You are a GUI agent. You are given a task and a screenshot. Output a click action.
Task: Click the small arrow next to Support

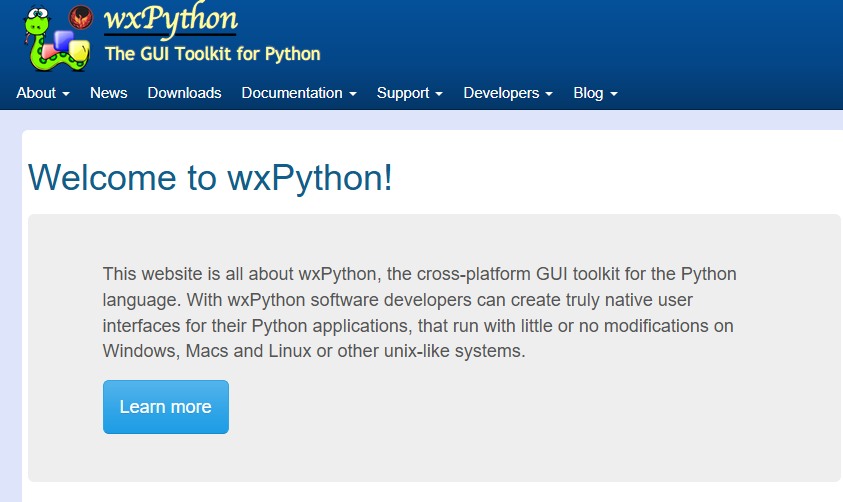pos(439,94)
